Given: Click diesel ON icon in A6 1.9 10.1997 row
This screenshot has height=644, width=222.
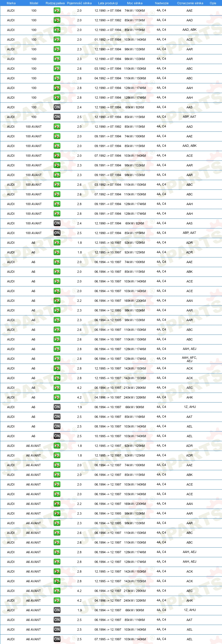Looking at the screenshot, I should click(x=57, y=407).
